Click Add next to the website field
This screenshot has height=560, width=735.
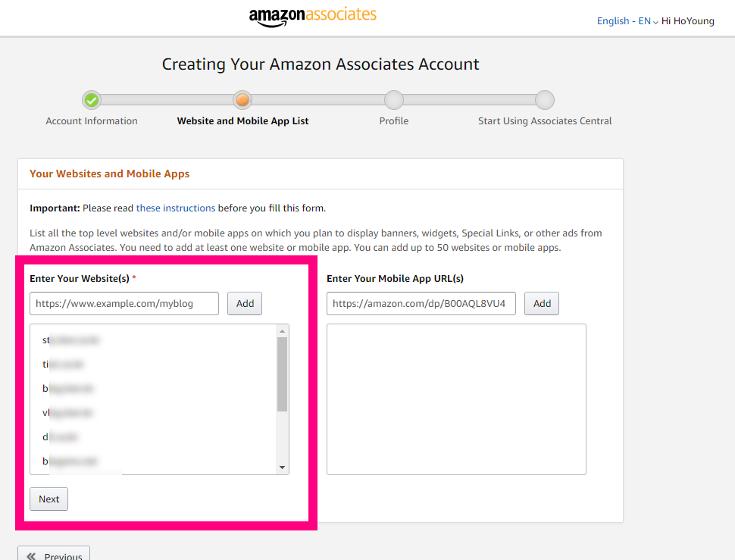(245, 304)
